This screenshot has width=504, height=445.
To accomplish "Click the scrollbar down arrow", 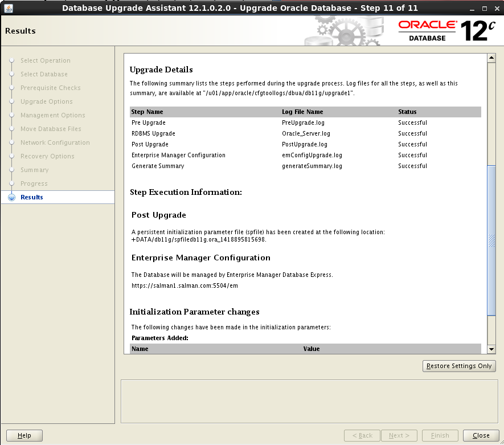I will [491, 349].
